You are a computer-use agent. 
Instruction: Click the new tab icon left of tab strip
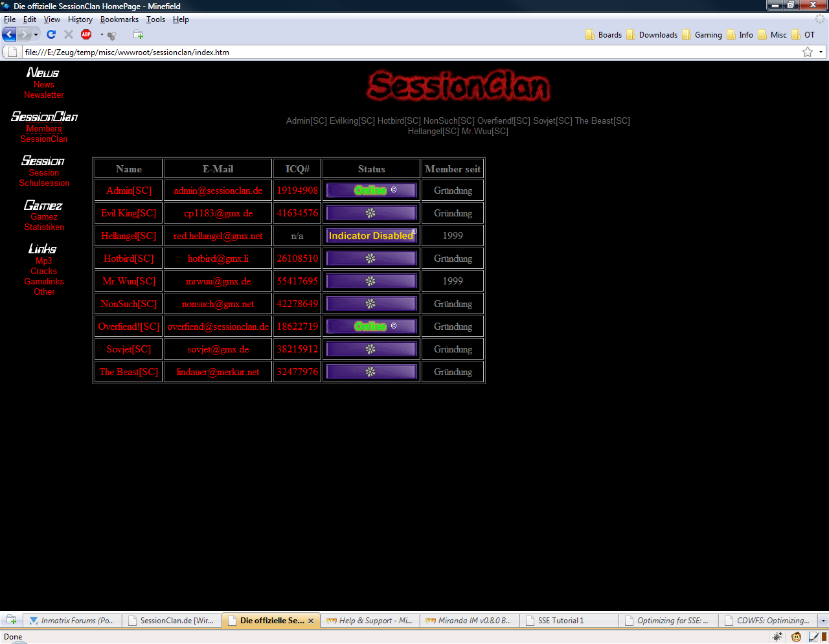click(11, 620)
